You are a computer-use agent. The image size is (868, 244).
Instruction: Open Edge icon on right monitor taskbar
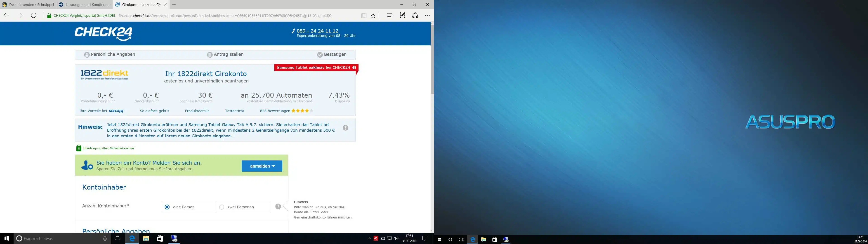click(472, 239)
